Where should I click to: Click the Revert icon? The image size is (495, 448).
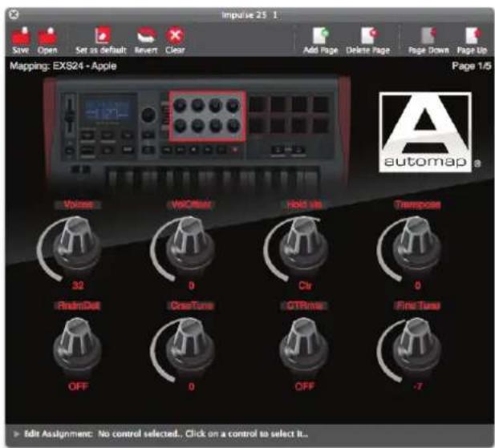pos(147,35)
